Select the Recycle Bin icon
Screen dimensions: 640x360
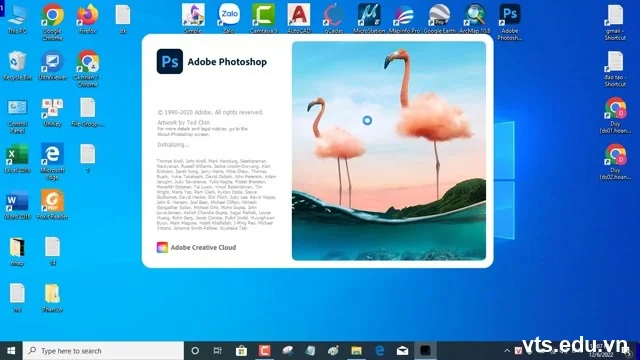(17, 65)
